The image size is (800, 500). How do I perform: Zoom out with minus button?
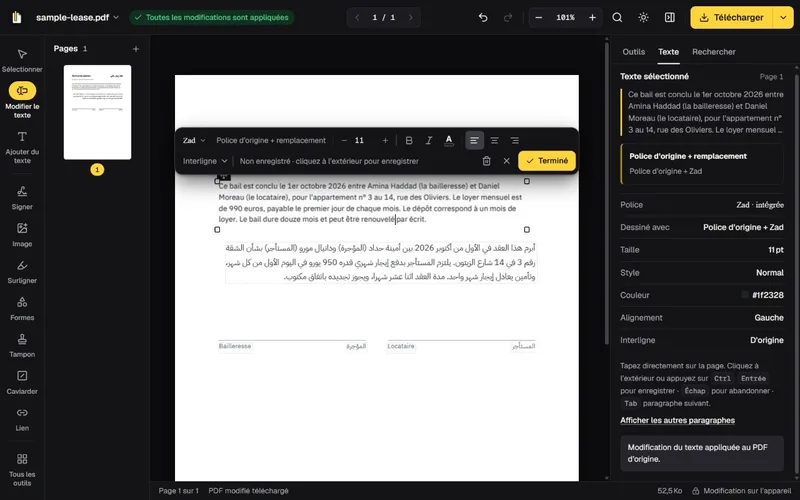coord(539,17)
